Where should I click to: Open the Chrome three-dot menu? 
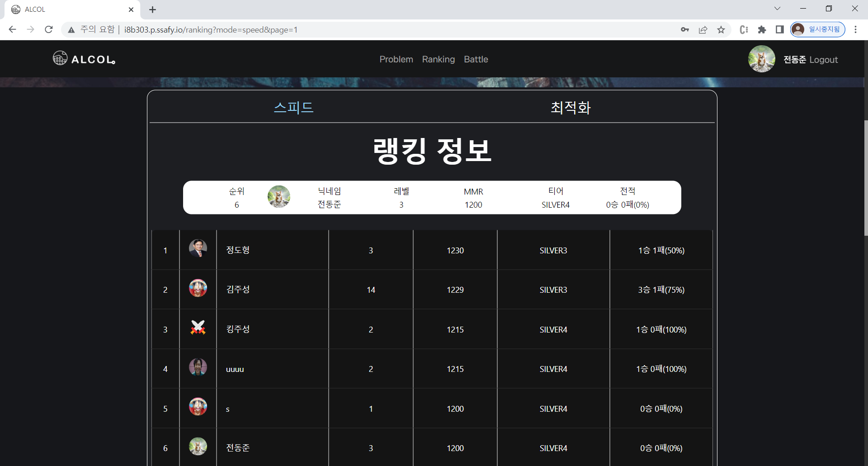tap(855, 29)
